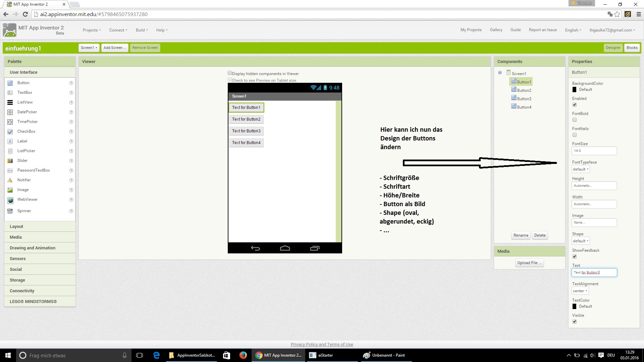
Task: Select the Slider palette icon
Action: (10, 161)
